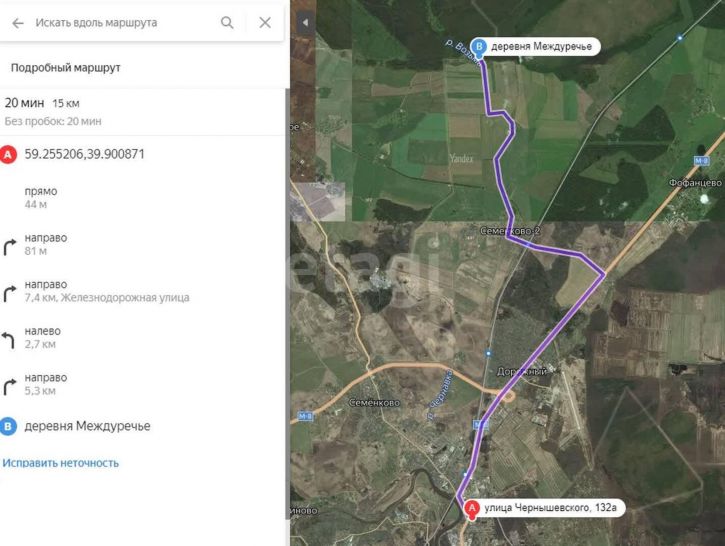Close the route search with X icon
The width and height of the screenshot is (725, 546).
click(x=265, y=22)
